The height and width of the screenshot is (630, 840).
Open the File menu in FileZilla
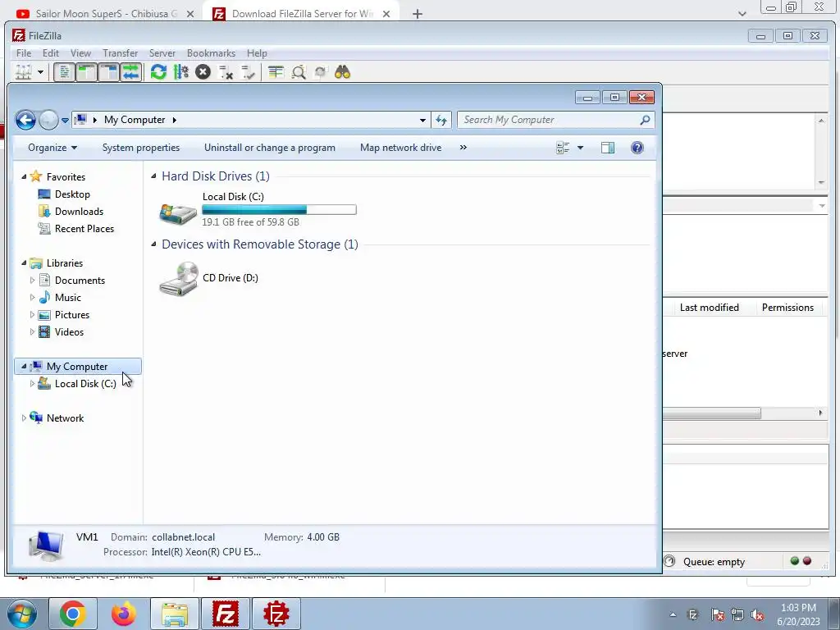tap(24, 53)
